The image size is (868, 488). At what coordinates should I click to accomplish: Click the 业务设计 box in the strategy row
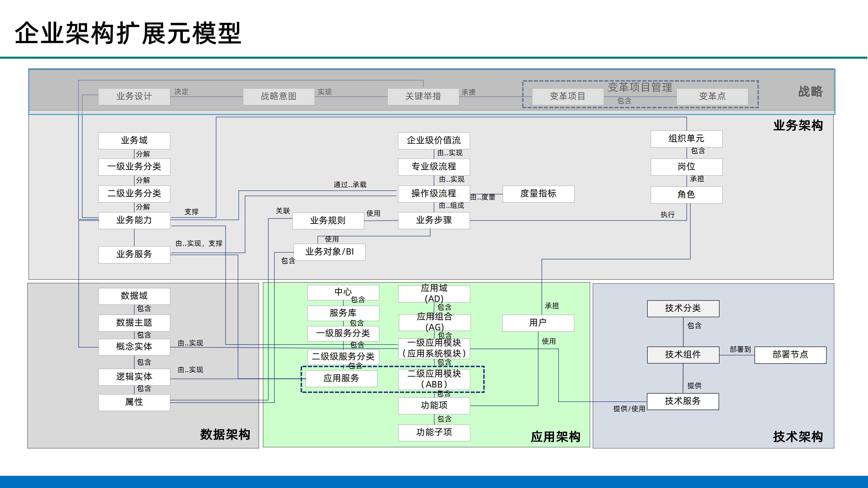[134, 97]
